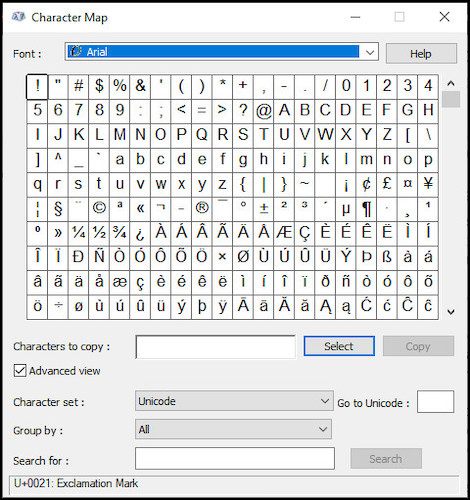
Task: Click the scroll down arrow of grid
Action: coord(451,312)
